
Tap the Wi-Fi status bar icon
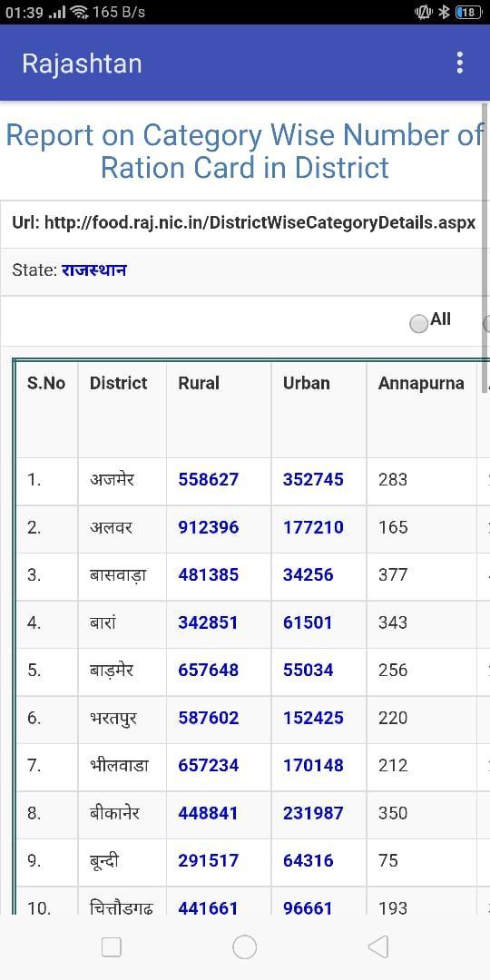(x=78, y=12)
